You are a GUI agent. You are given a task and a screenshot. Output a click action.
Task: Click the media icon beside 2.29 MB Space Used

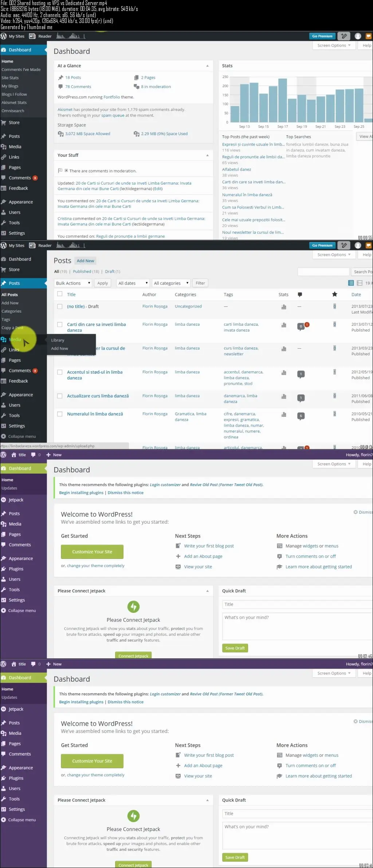coord(137,134)
